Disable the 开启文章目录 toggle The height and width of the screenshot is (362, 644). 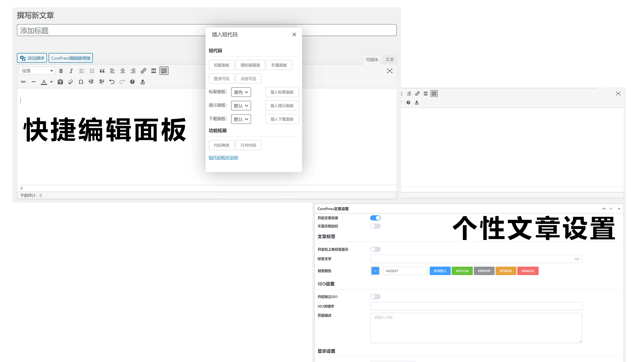click(375, 218)
